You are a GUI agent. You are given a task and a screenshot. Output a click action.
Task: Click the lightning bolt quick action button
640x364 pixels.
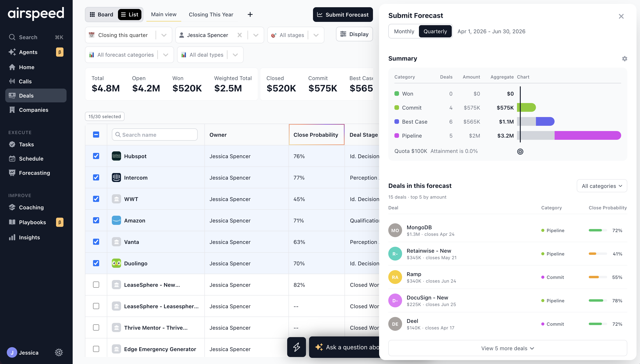[x=296, y=347]
